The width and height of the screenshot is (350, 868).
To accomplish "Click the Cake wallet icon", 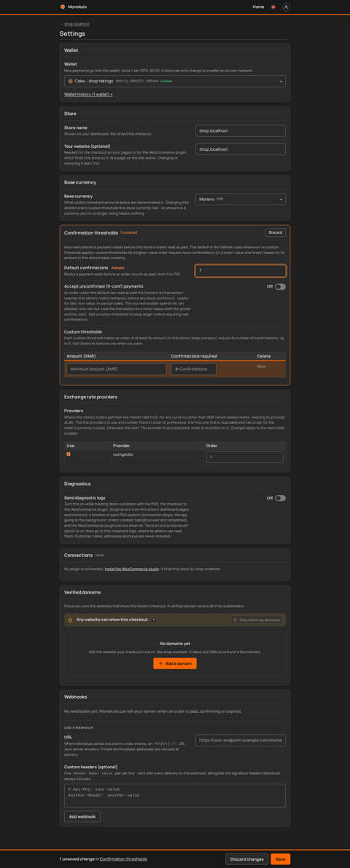I will tap(71, 81).
